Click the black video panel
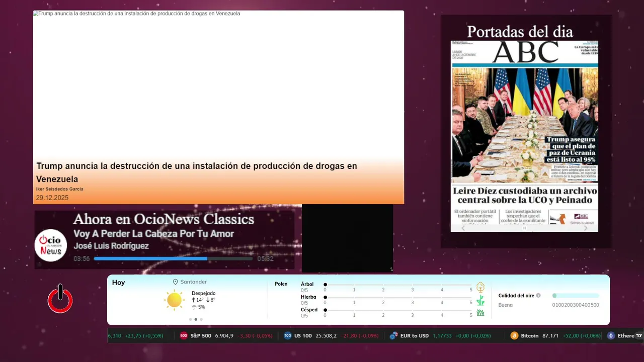Image resolution: width=644 pixels, height=362 pixels. pyautogui.click(x=348, y=238)
